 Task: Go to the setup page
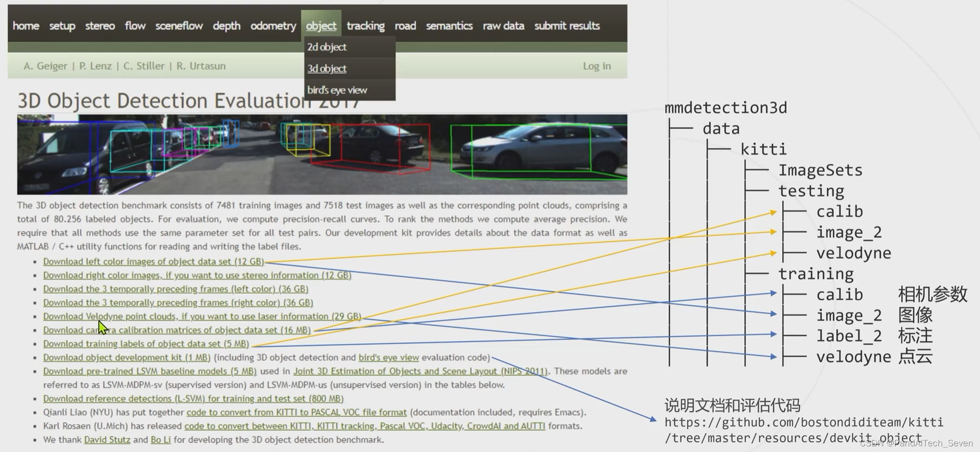pos(62,26)
